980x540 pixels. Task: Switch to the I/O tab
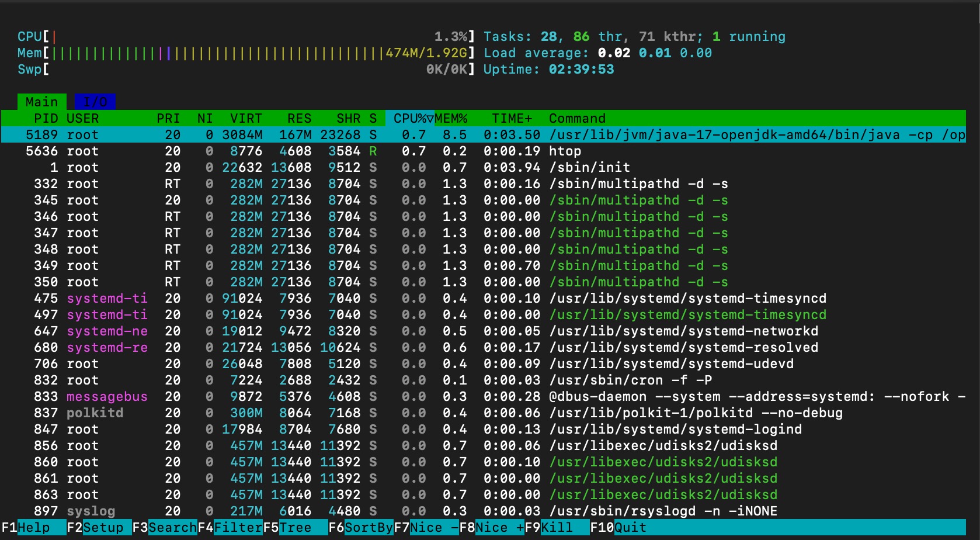point(95,102)
